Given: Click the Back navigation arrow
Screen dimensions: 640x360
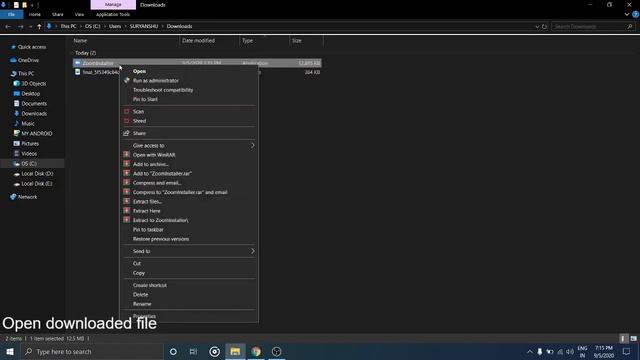Looking at the screenshot, I should pyautogui.click(x=8, y=26).
